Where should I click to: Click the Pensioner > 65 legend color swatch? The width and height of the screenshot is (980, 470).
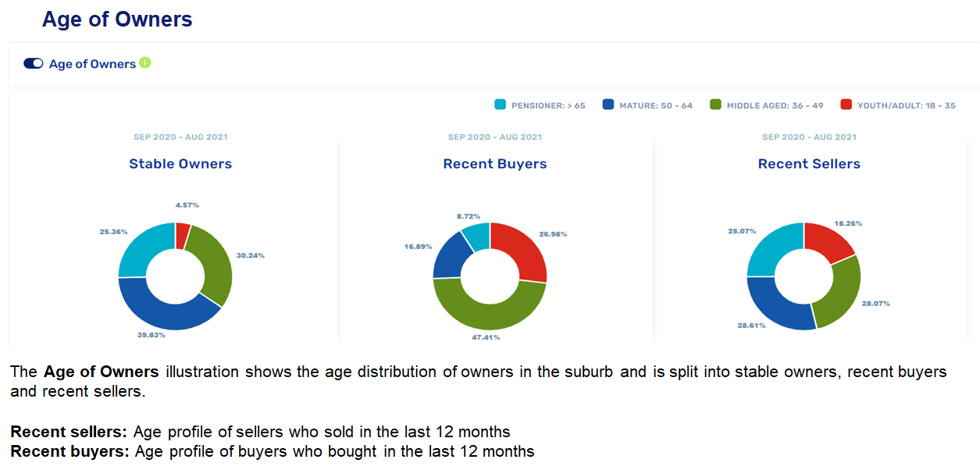click(501, 105)
